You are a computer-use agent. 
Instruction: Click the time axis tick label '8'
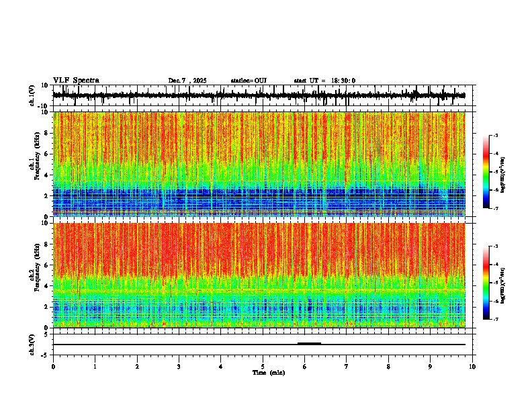(388, 367)
